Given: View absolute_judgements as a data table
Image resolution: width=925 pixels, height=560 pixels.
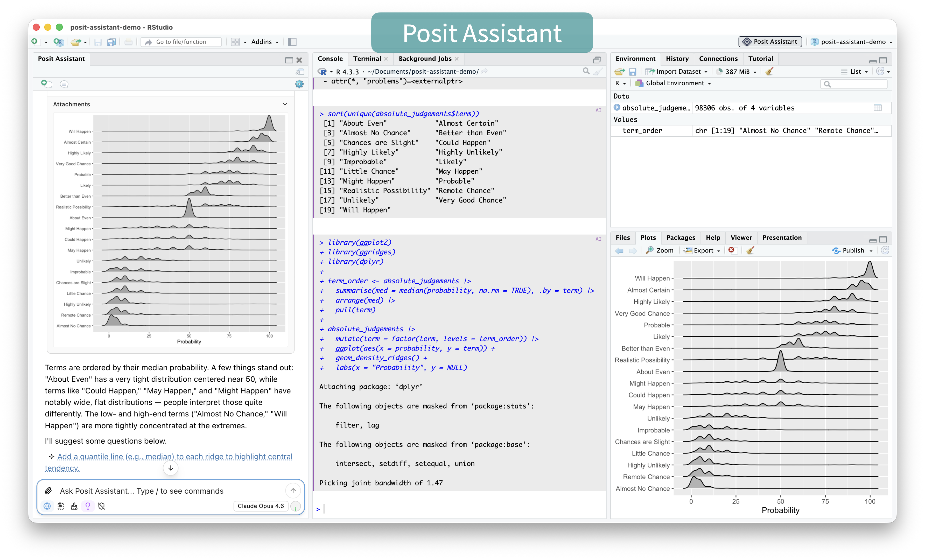Looking at the screenshot, I should coord(878,108).
